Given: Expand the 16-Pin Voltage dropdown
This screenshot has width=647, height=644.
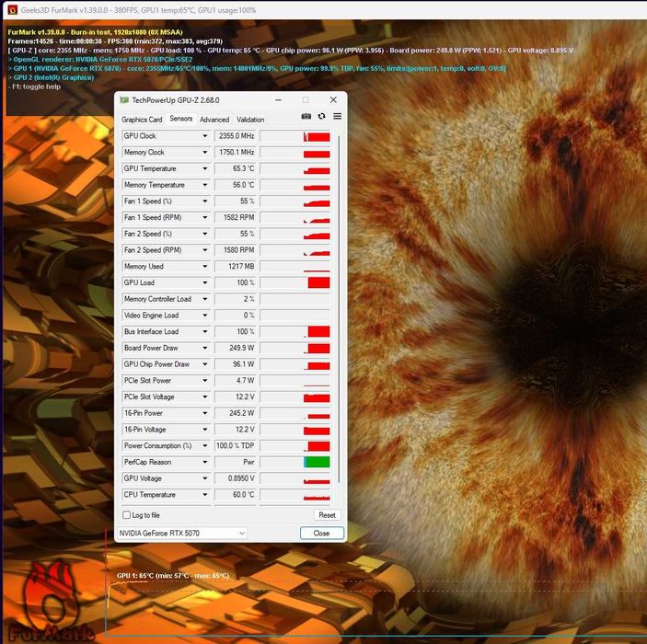Looking at the screenshot, I should point(204,429).
